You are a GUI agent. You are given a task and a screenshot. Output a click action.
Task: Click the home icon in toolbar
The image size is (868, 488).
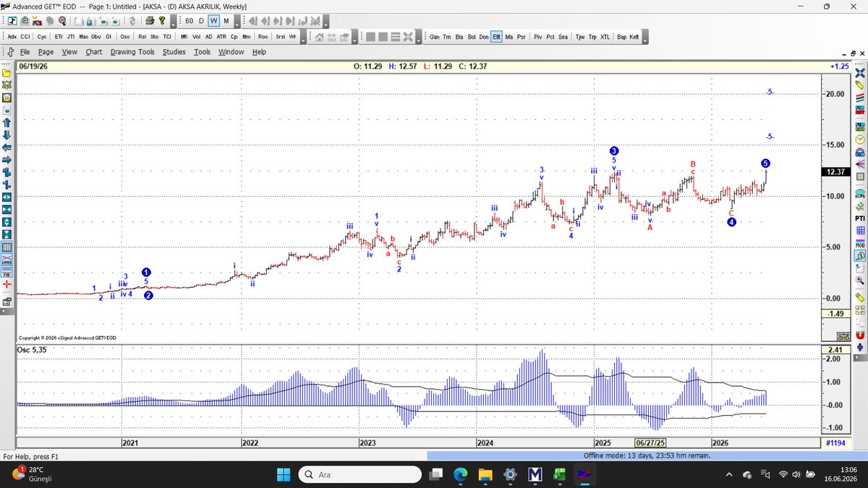click(x=319, y=37)
